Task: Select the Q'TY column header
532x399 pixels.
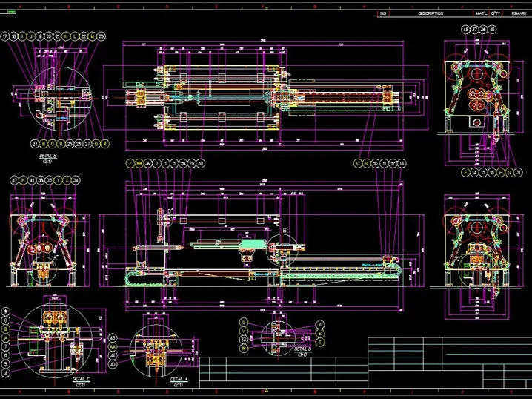Action: pos(496,13)
